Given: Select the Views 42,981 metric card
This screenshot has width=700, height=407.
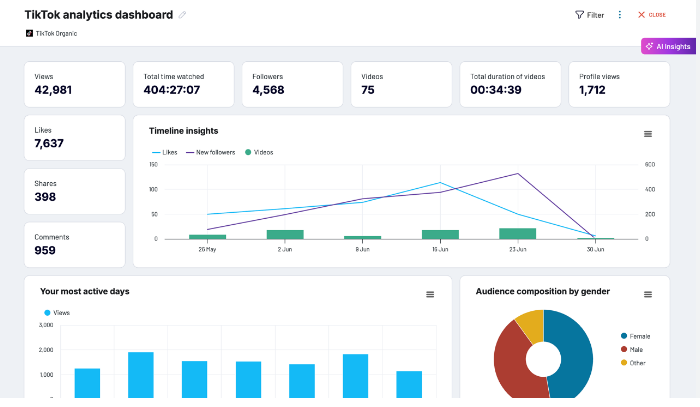Looking at the screenshot, I should coord(75,84).
